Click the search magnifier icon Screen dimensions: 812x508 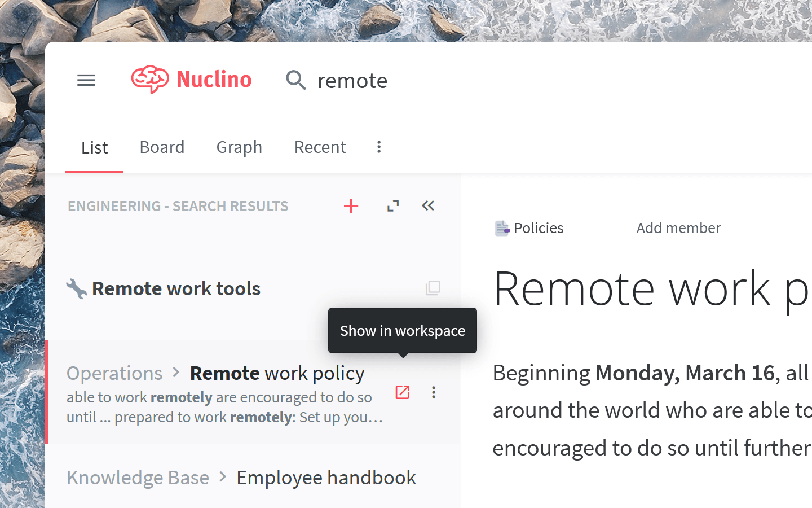tap(296, 80)
